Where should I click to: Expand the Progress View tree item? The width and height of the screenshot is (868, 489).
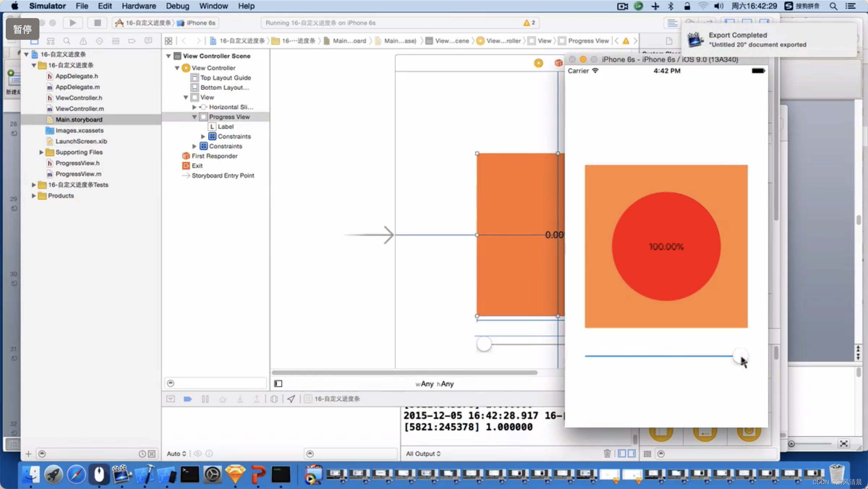click(194, 117)
